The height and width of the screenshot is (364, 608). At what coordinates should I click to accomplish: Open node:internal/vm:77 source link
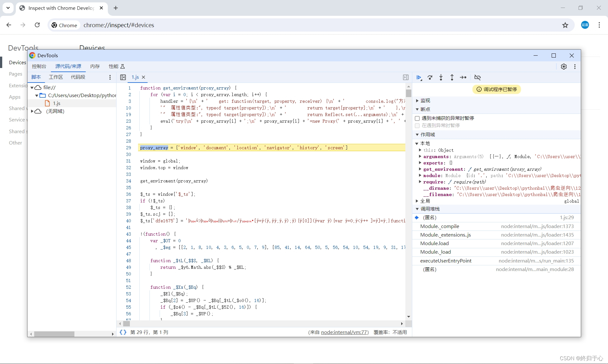coord(344,332)
